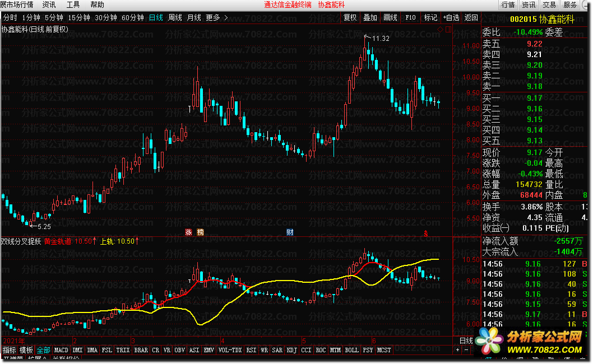Click the 复权 button

pos(350,17)
